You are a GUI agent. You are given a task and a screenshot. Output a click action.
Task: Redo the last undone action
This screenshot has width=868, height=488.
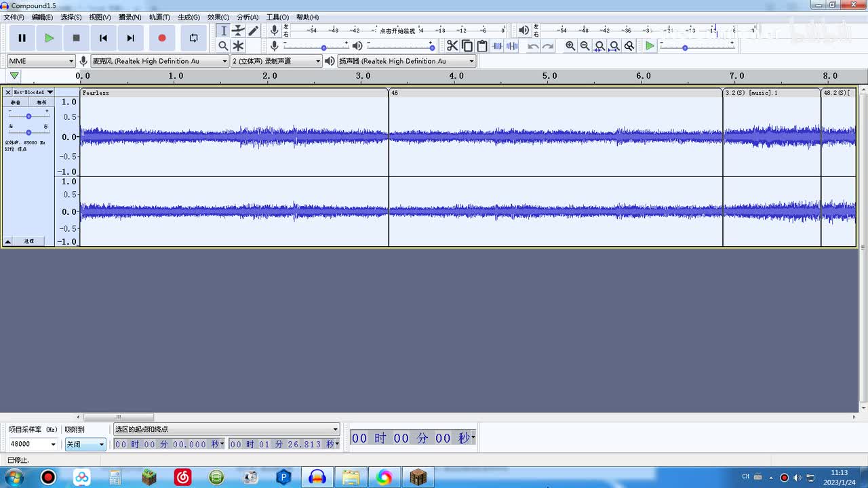pos(548,45)
